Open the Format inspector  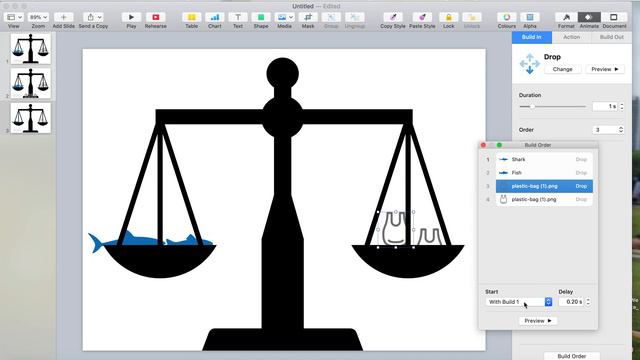coord(566,17)
